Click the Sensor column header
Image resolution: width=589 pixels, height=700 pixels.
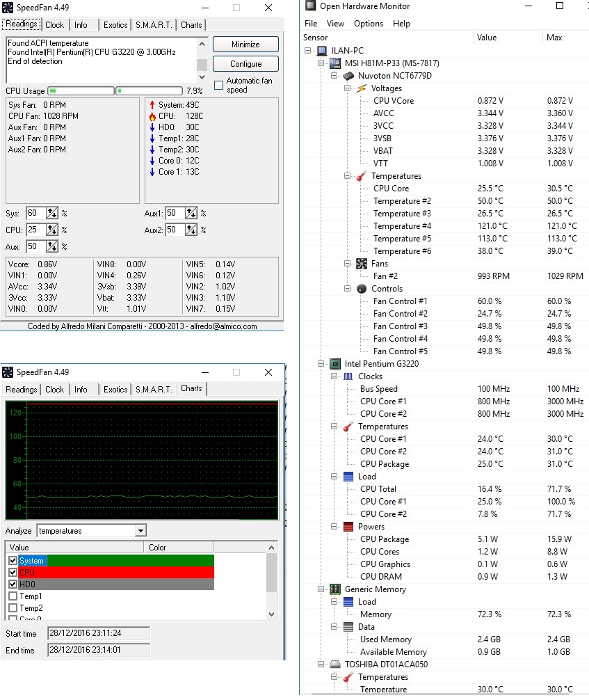(387, 38)
